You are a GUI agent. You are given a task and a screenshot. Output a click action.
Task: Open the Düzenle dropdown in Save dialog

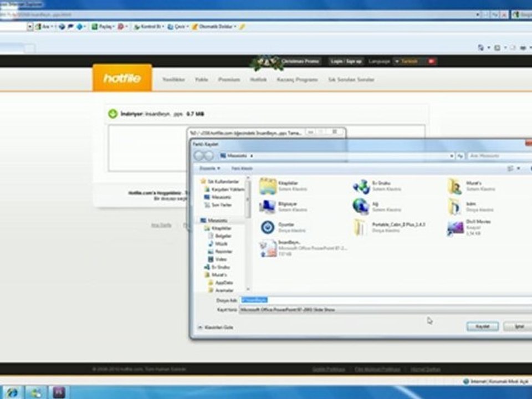[209, 168]
